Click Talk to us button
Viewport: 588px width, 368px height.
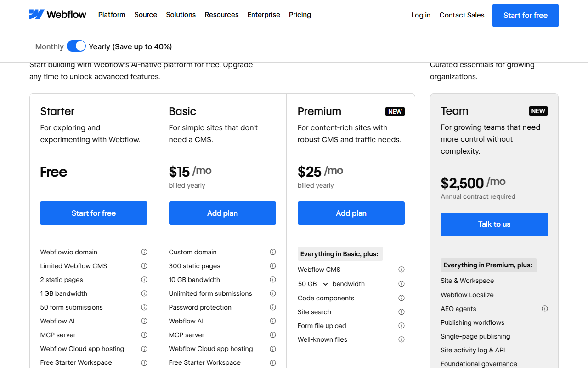pos(494,224)
